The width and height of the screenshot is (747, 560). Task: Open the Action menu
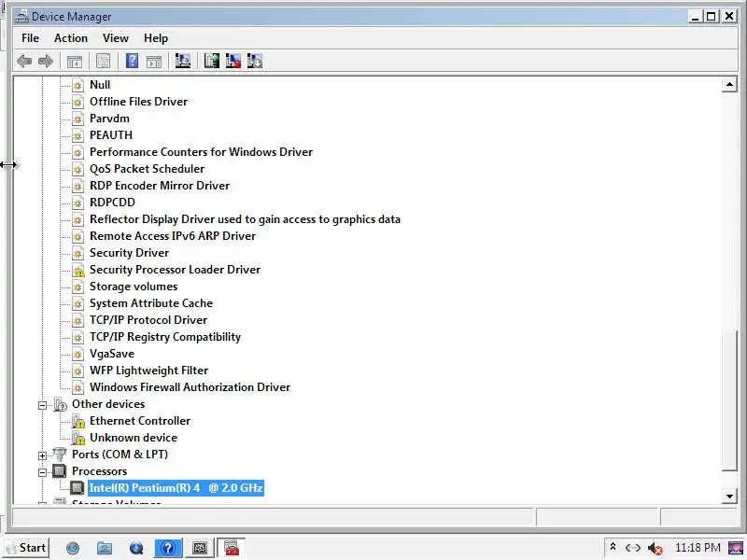[x=71, y=38]
